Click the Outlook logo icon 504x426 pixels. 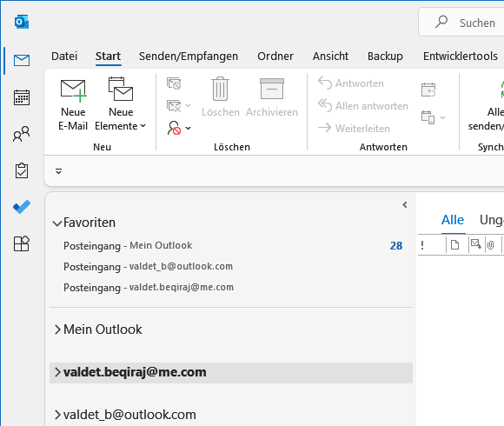point(22,22)
